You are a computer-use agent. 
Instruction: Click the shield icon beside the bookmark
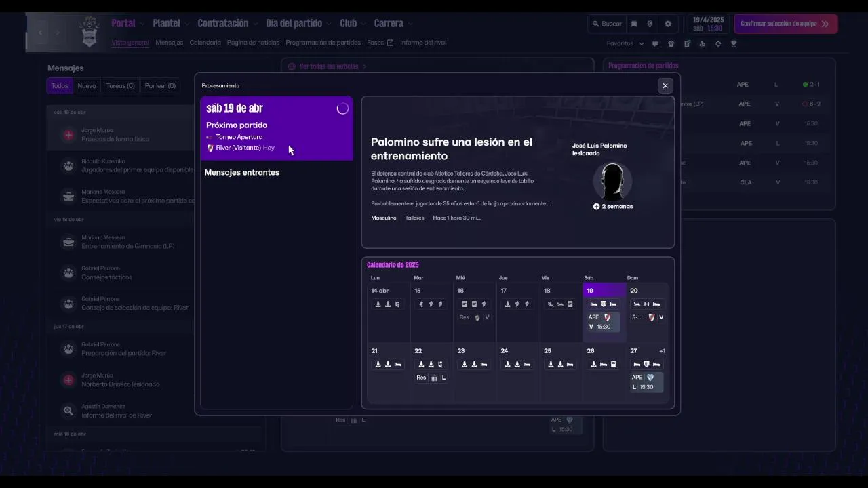[x=650, y=24]
